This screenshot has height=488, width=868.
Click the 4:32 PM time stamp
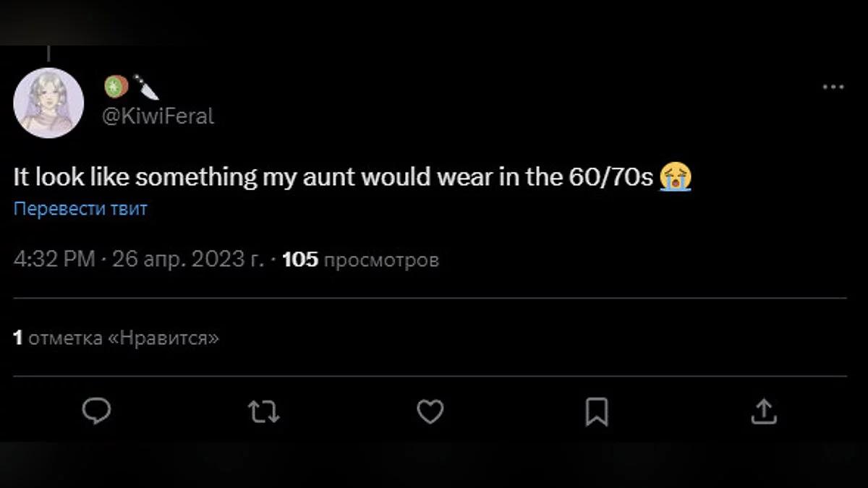(54, 260)
